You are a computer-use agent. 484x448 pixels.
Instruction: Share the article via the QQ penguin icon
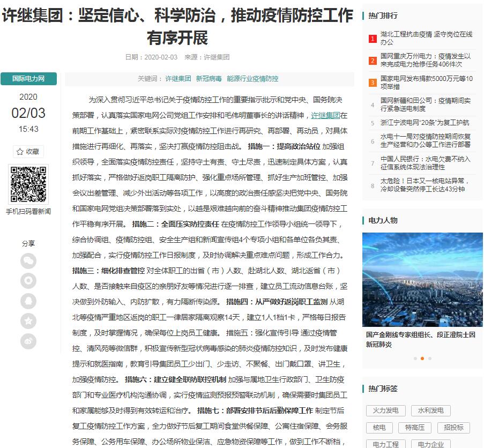click(28, 301)
